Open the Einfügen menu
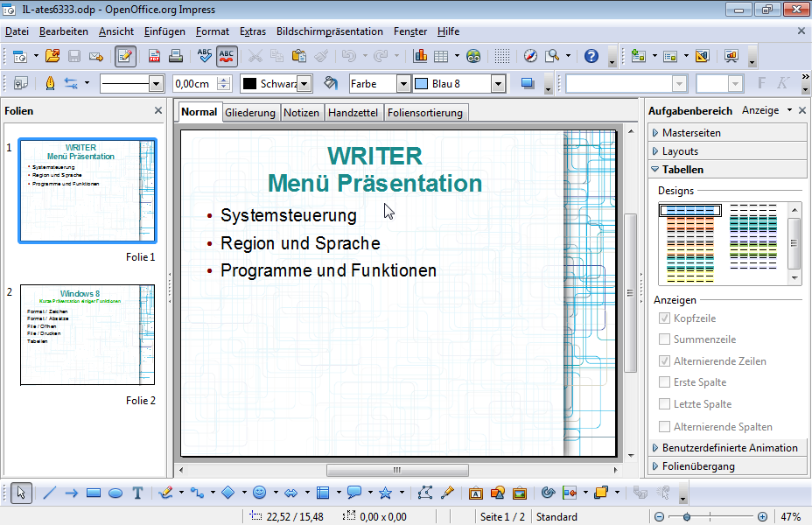This screenshot has height=525, width=812. point(164,31)
